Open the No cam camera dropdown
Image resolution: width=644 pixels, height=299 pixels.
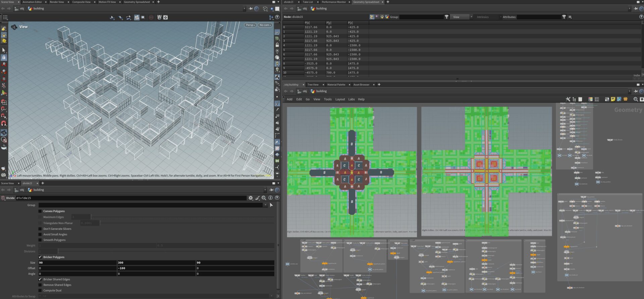pyautogui.click(x=265, y=25)
